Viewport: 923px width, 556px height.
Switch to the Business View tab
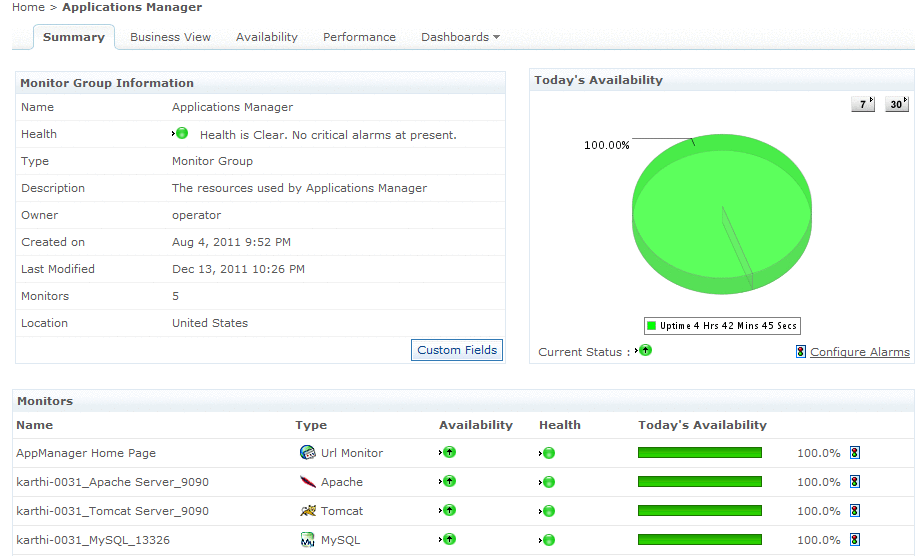[170, 37]
